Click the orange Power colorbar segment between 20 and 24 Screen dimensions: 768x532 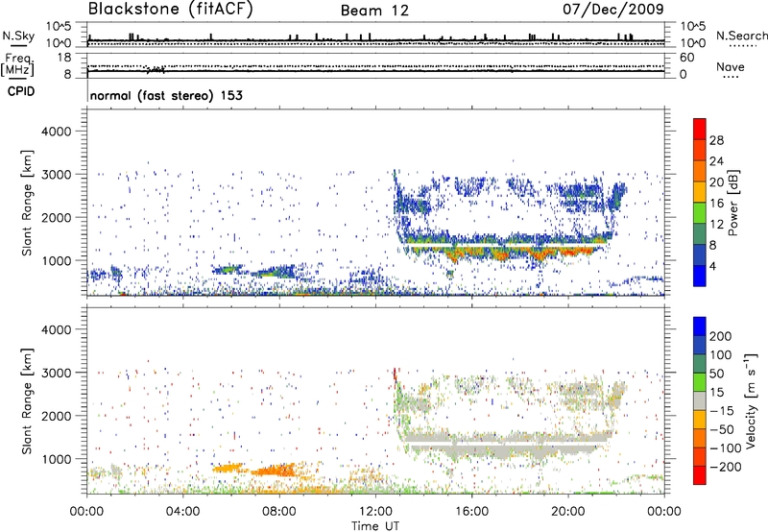point(700,171)
